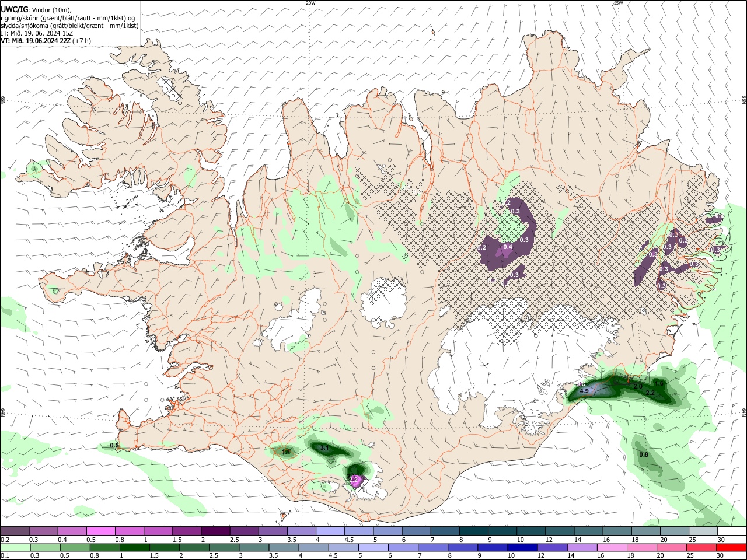Pick the upper legend swatch labelled 18
Image resolution: width=747 pixels, height=560 pixels.
pos(645,531)
